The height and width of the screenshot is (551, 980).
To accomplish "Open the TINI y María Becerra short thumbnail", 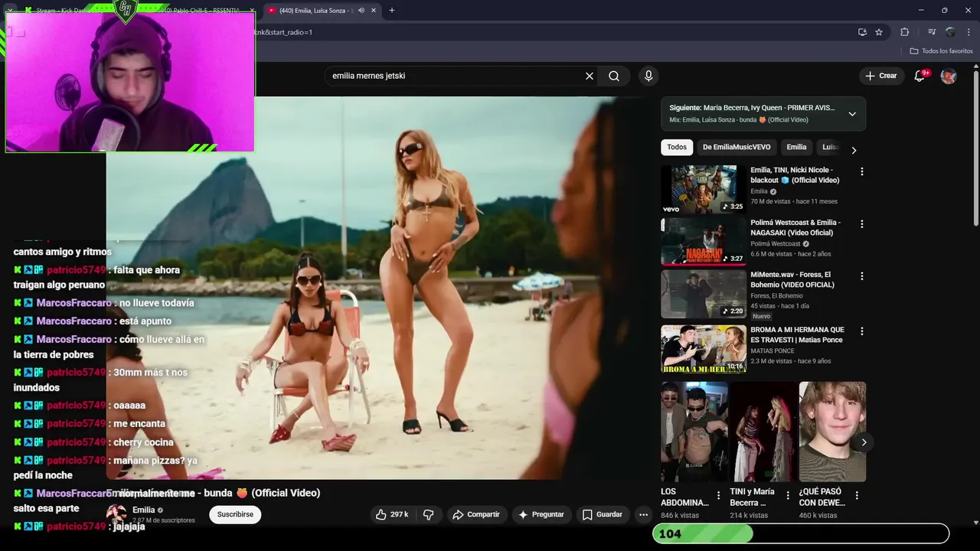I will (763, 432).
